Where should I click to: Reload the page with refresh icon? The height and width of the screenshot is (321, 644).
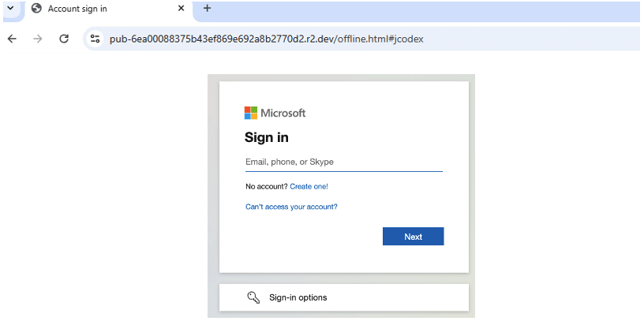pos(64,39)
